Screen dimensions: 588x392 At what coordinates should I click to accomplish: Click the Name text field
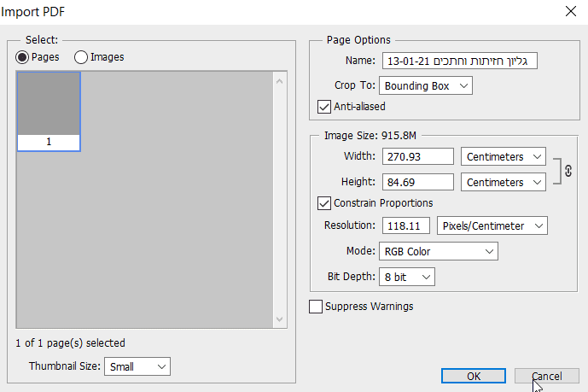pos(460,61)
